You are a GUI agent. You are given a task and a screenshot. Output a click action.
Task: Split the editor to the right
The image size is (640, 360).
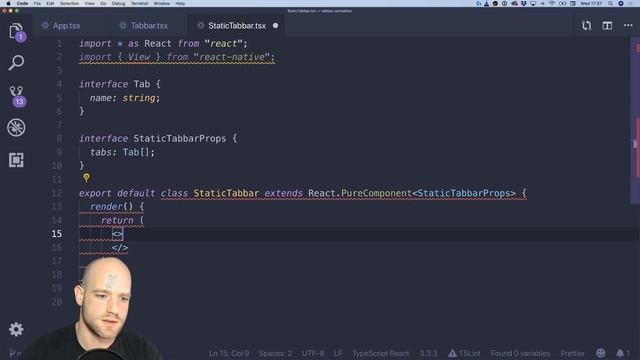(607, 26)
